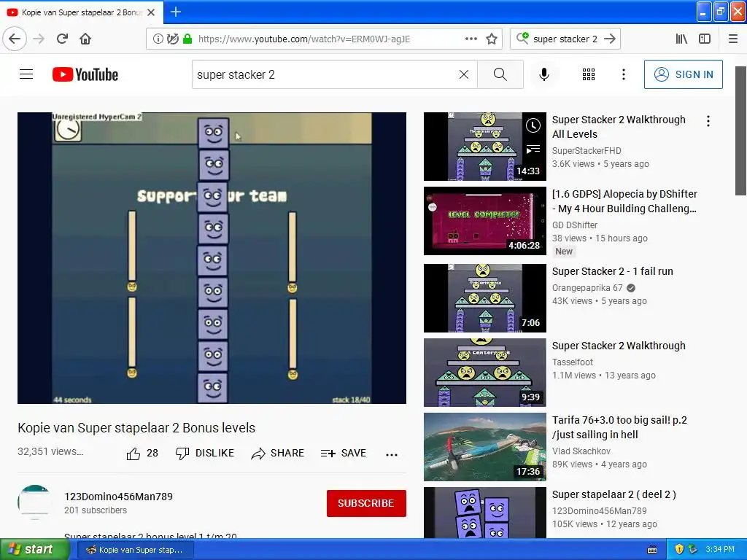Click the video player to pause playback
Screen dimensions: 747x560
click(212, 258)
